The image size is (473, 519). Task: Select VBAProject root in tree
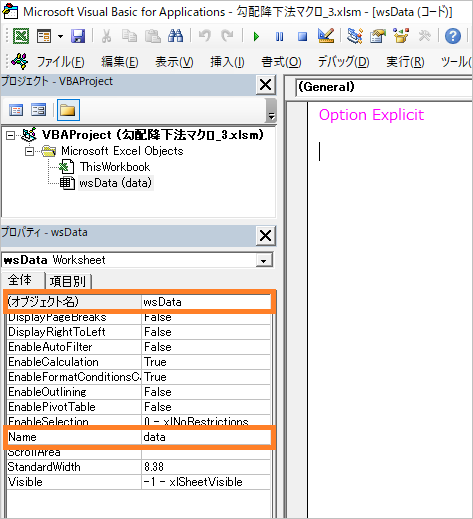tap(153, 135)
